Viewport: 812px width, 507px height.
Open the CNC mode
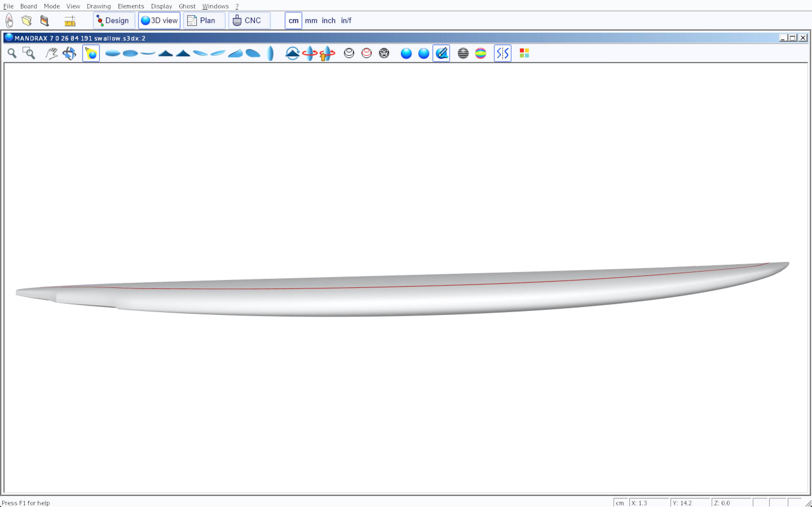click(249, 21)
